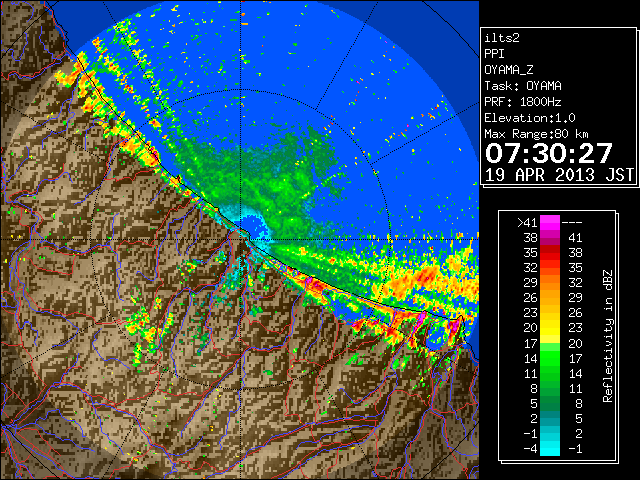Image resolution: width=640 pixels, height=480 pixels.
Task: Pick the bright green 14 dBZ legend band
Action: [x=550, y=358]
